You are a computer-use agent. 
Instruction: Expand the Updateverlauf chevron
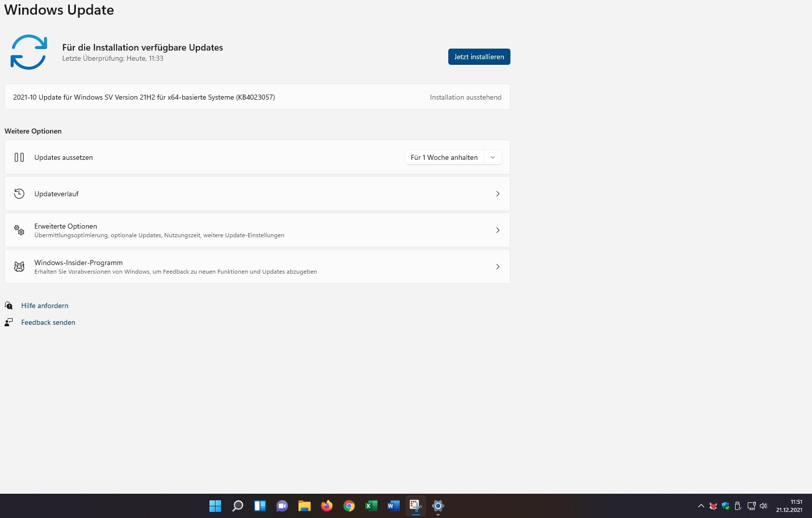tap(498, 194)
